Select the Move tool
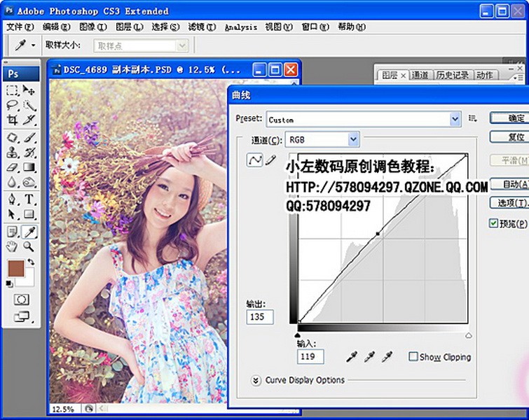 (29, 90)
